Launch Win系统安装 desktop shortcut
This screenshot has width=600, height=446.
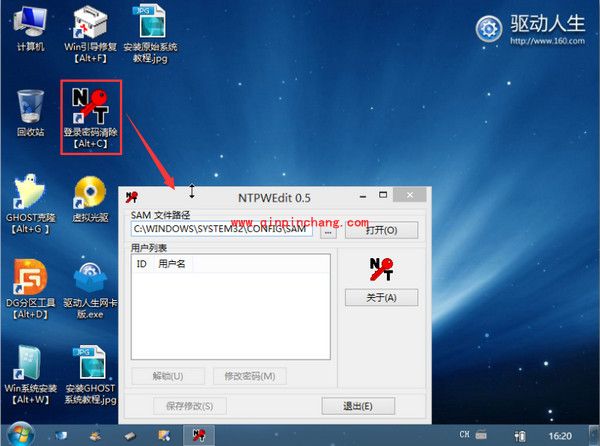tap(30, 375)
